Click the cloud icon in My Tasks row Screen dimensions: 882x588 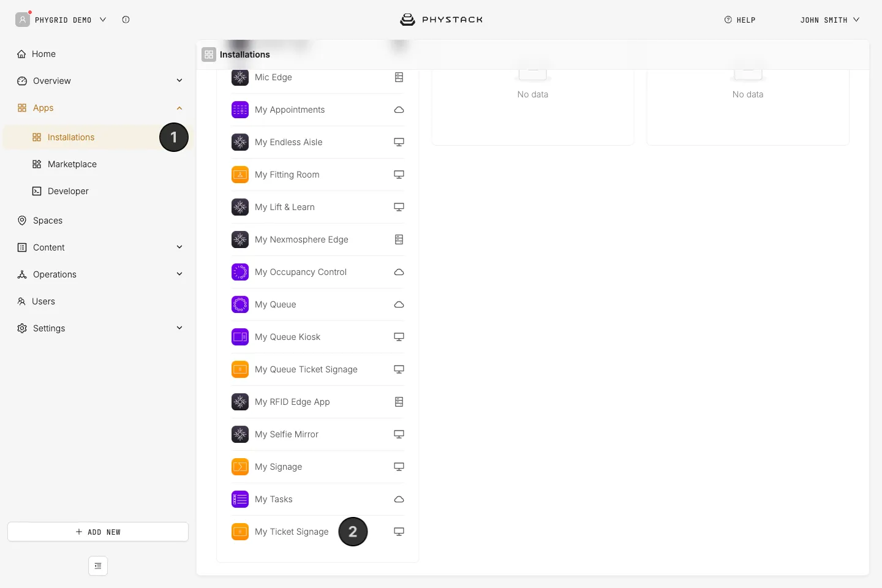(x=399, y=499)
